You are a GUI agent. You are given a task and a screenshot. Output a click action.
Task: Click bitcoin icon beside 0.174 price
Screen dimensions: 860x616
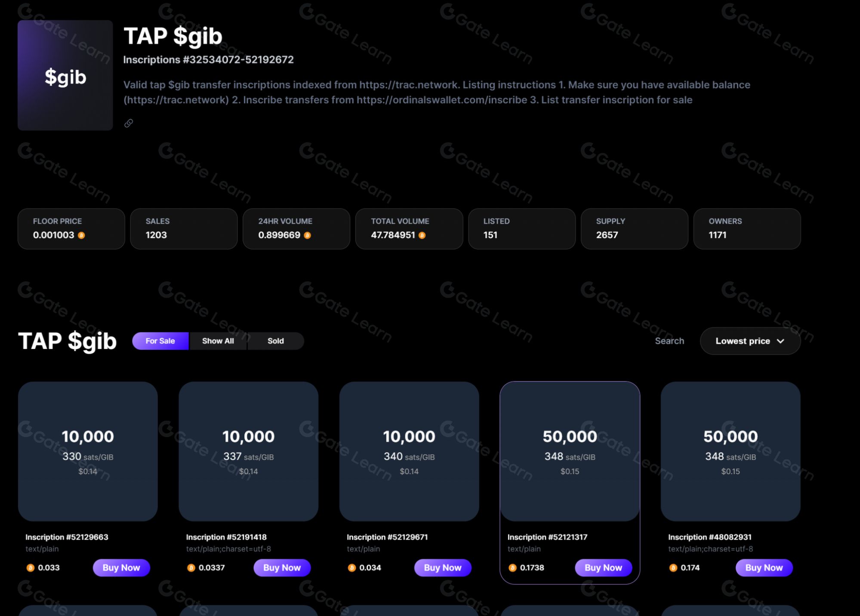tap(673, 568)
